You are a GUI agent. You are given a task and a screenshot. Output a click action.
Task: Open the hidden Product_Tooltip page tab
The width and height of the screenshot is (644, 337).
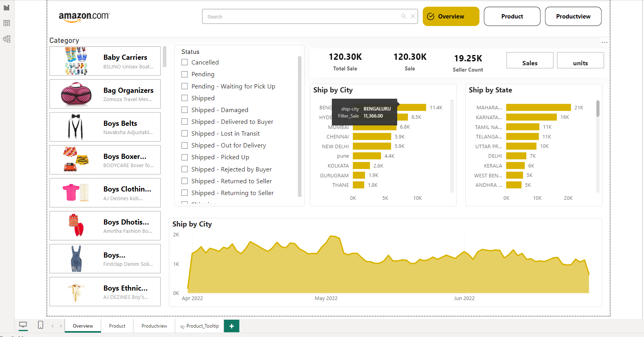(x=200, y=326)
